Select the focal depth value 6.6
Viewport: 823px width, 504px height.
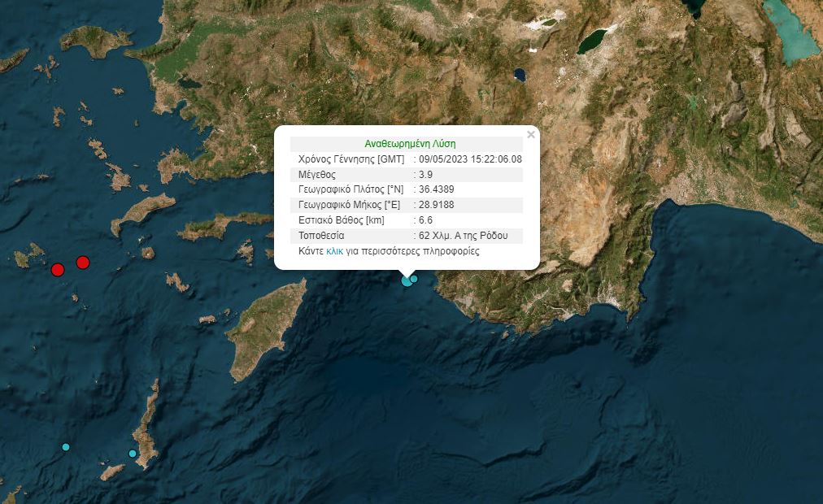pos(425,220)
